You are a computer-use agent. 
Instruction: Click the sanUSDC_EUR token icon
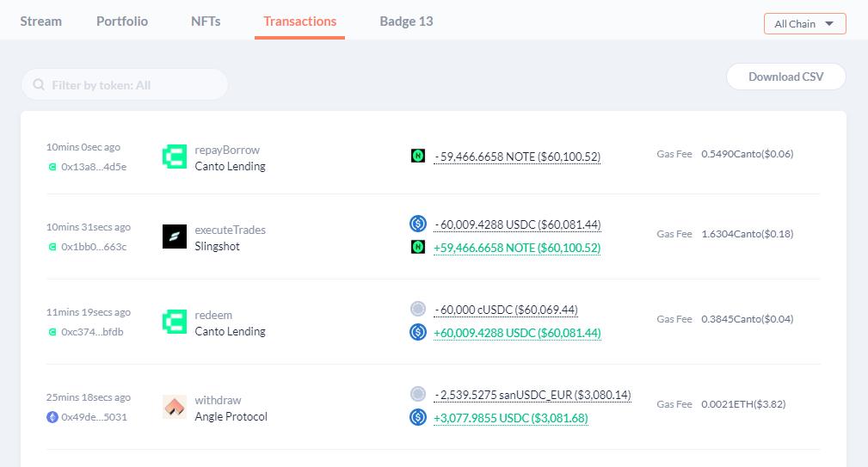pos(418,394)
